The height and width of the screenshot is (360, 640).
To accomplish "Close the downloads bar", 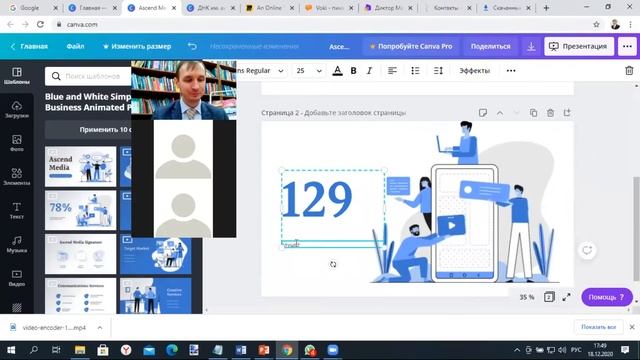I will 632,327.
